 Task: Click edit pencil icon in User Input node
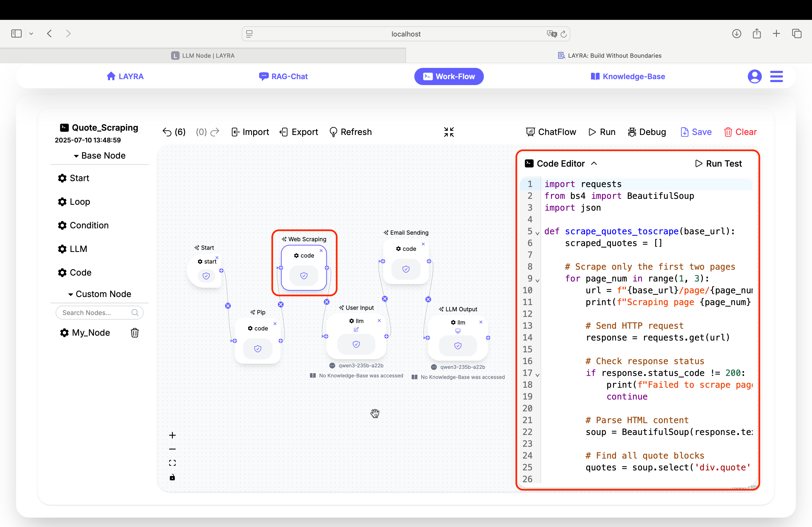356,330
